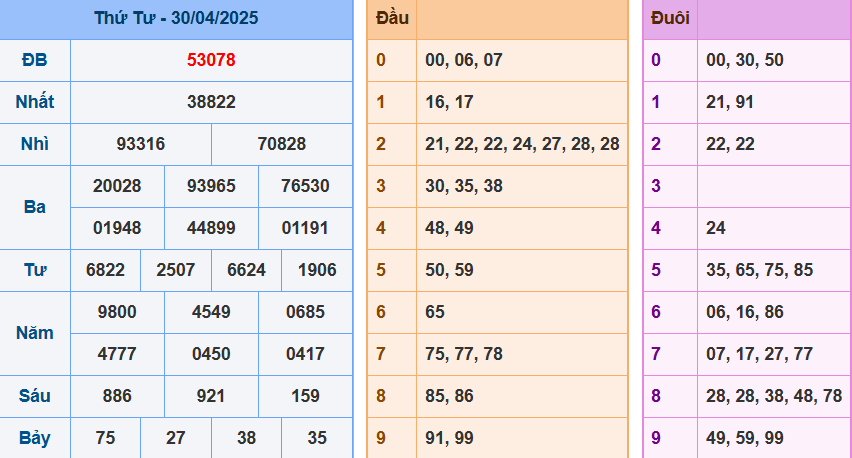
Task: Click the Nhì prize label
Action: (x=35, y=144)
